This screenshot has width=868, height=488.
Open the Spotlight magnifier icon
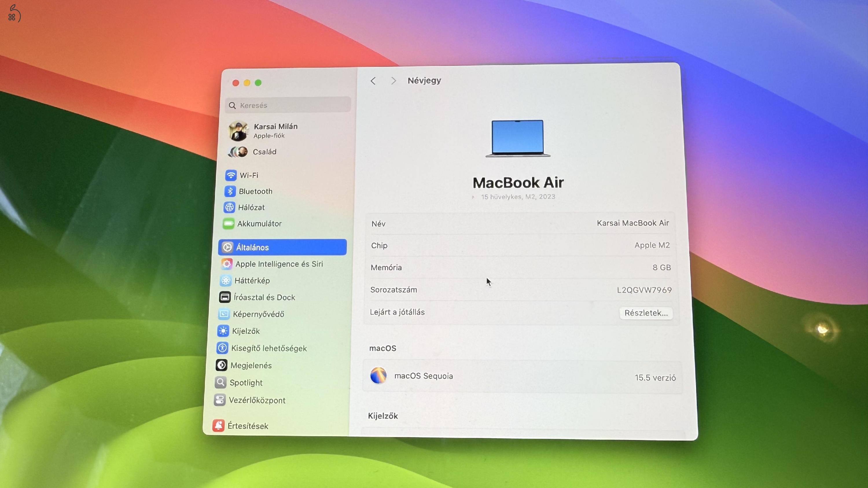[220, 382]
